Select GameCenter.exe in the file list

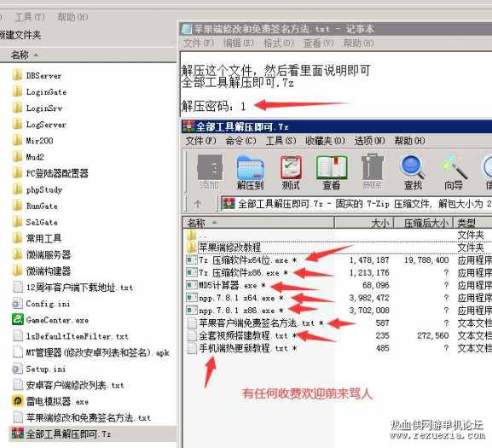coord(50,320)
